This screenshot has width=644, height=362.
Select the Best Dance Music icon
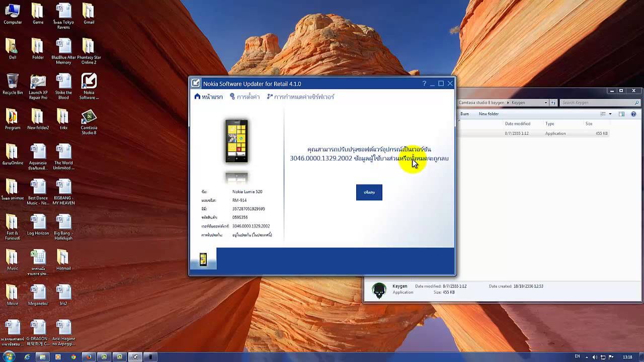coord(38,192)
